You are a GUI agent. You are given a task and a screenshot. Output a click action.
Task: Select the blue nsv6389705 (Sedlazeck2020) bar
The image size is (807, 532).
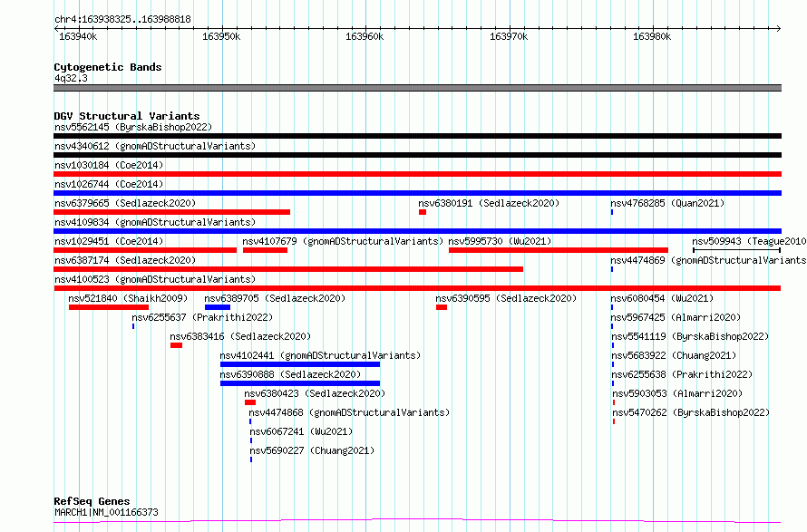tap(218, 307)
